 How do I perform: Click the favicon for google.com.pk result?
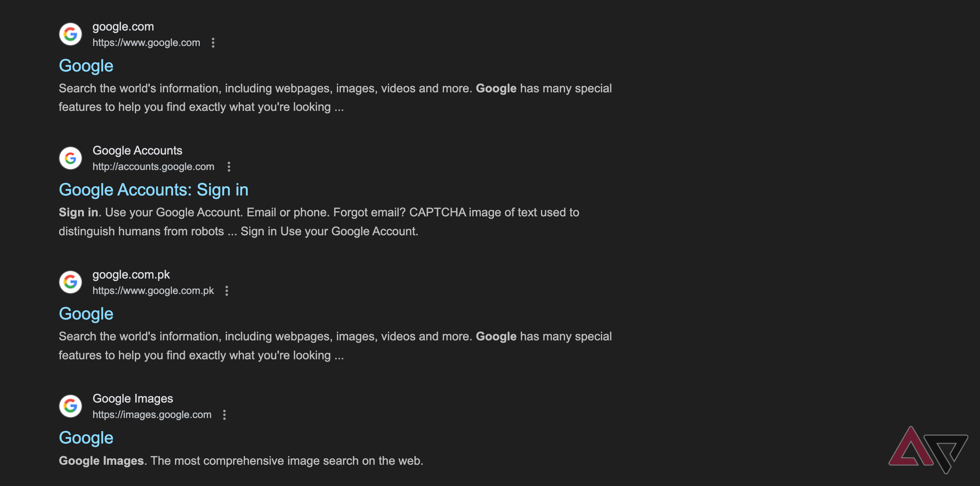(70, 282)
